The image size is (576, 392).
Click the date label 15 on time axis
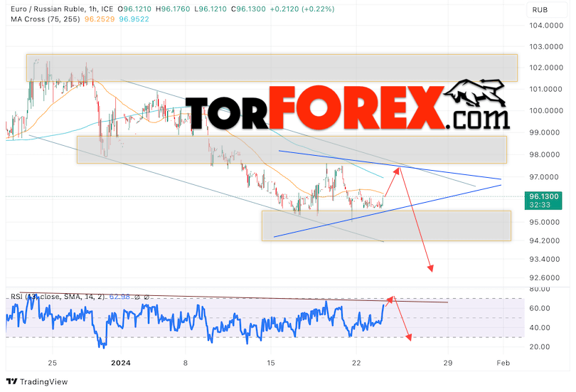click(x=271, y=363)
